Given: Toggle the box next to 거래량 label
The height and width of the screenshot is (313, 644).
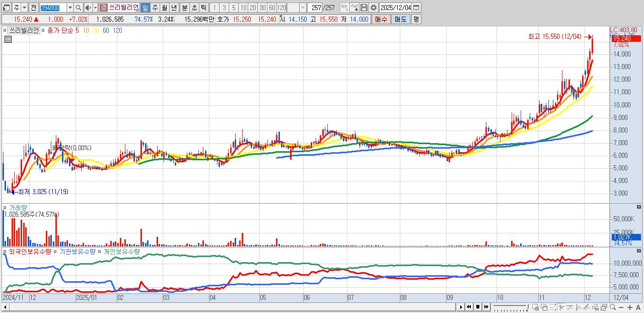Looking at the screenshot, I should (x=6, y=207).
